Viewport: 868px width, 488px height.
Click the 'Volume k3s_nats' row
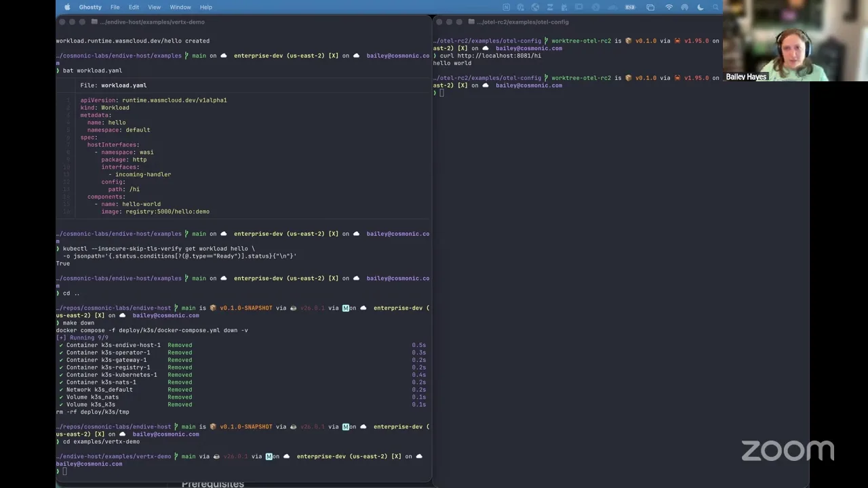pyautogui.click(x=242, y=397)
